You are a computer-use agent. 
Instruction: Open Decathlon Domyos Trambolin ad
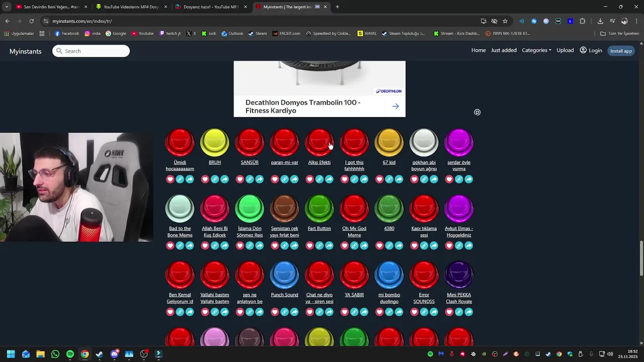click(x=319, y=89)
